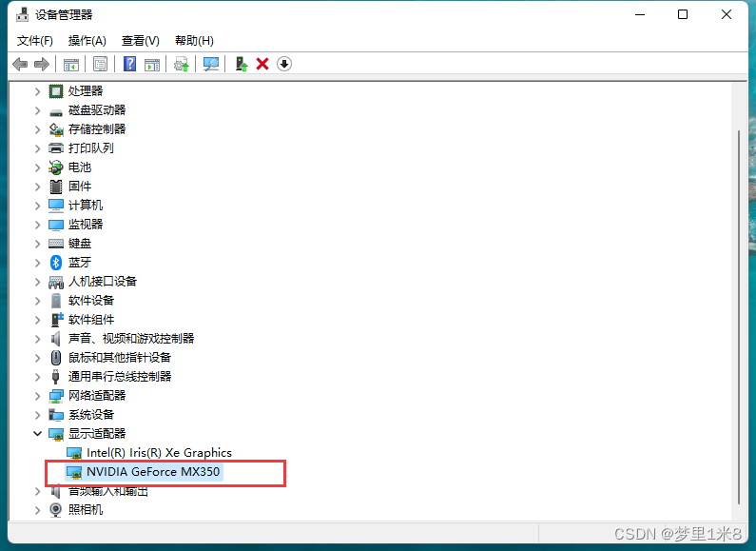Click the 网络适配器 network icon
This screenshot has height=551, width=756.
[x=56, y=396]
